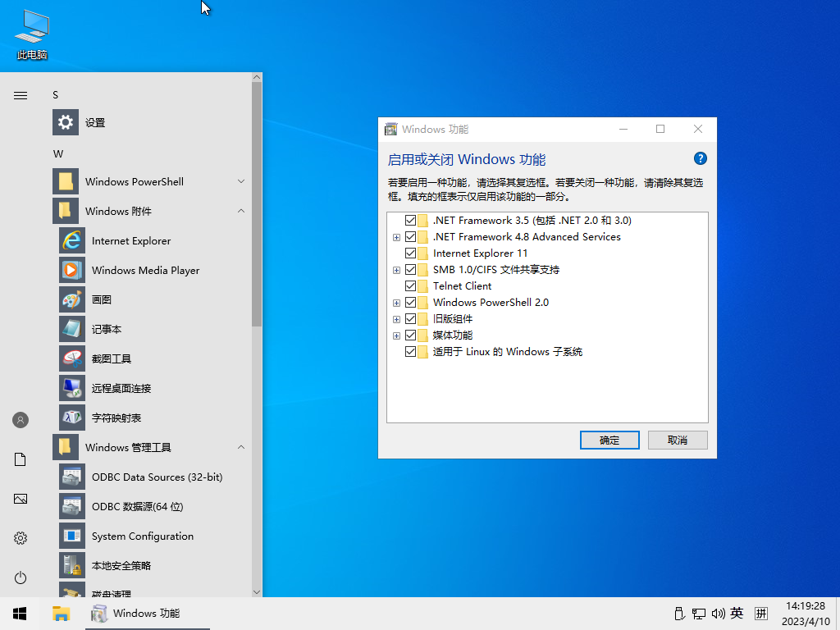Click the Start menu scrollbar thumb

point(257,204)
